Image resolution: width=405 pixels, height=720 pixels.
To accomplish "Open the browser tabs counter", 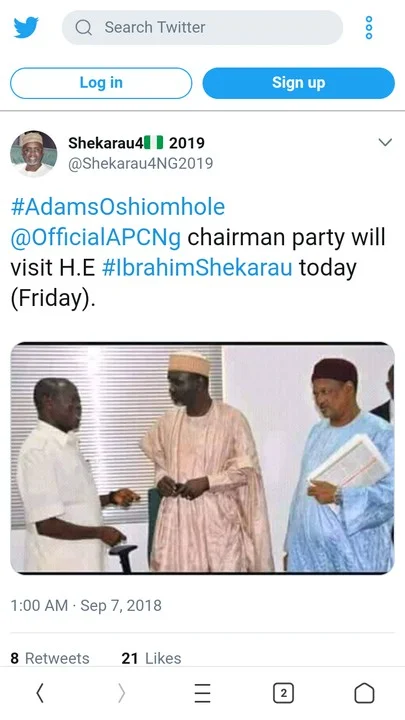I will 283,693.
